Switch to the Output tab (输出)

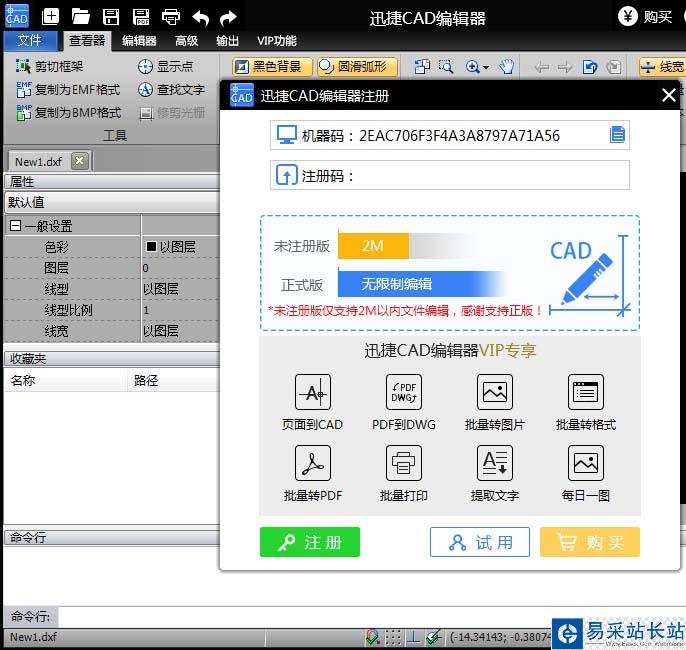pyautogui.click(x=228, y=41)
